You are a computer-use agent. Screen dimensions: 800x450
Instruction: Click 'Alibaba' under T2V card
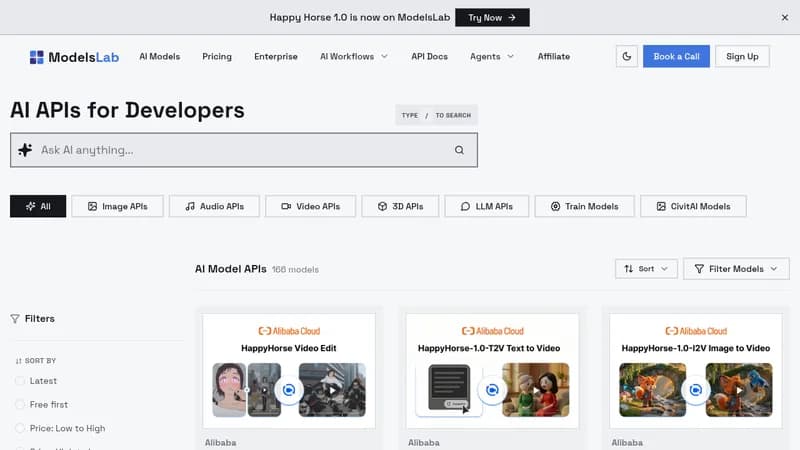423,442
